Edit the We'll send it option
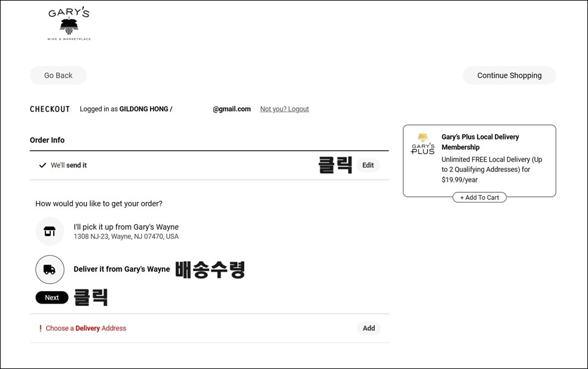This screenshot has width=588, height=369. [x=368, y=165]
